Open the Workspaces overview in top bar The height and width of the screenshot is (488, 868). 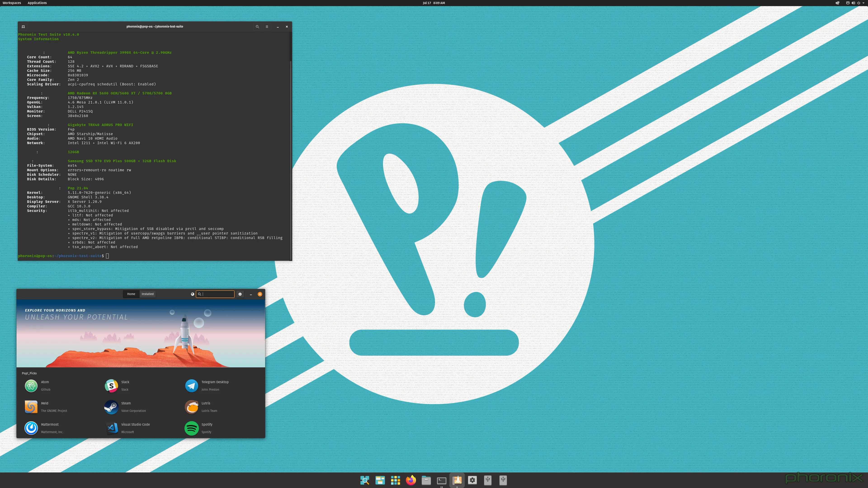click(12, 3)
